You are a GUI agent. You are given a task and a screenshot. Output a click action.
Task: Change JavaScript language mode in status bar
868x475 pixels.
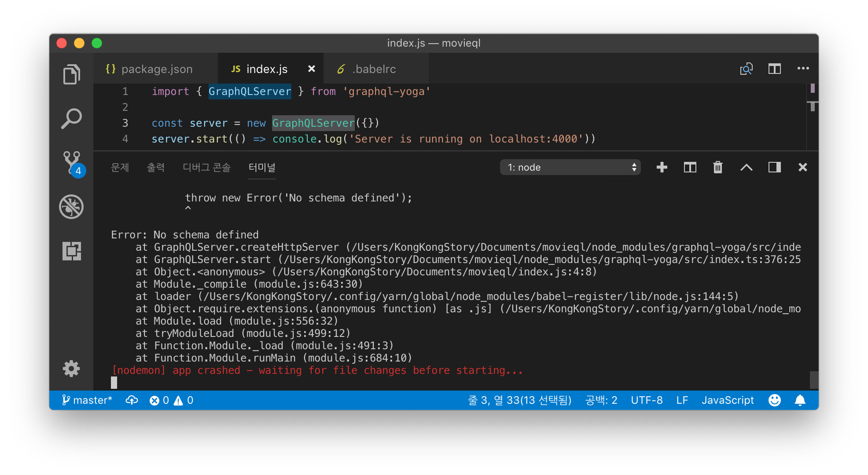(728, 400)
